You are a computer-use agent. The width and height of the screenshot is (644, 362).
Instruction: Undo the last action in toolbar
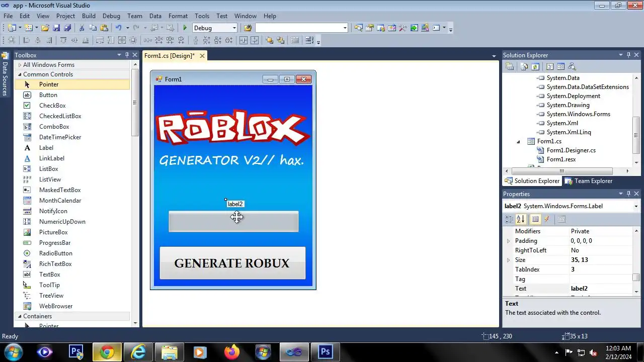pyautogui.click(x=118, y=28)
